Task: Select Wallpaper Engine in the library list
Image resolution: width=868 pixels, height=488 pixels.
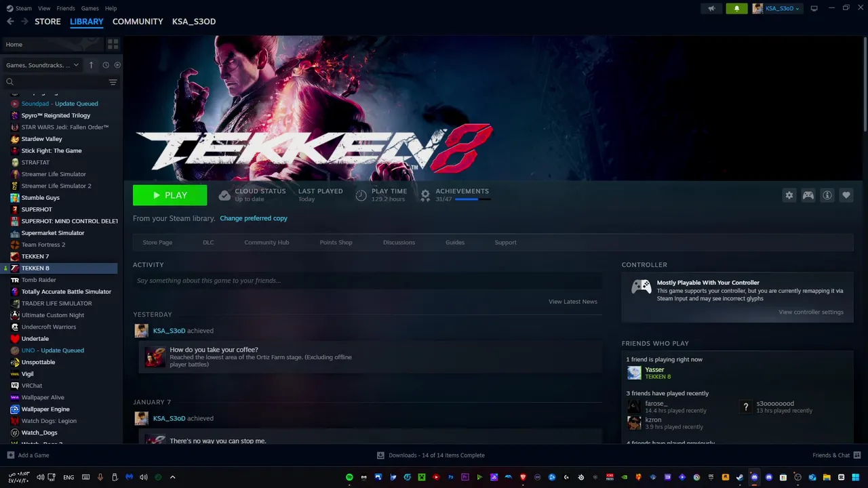Action: coord(45,409)
